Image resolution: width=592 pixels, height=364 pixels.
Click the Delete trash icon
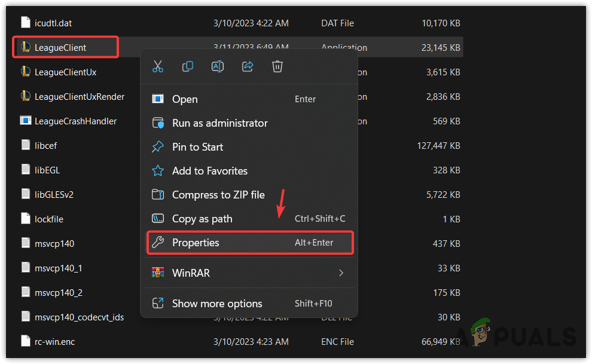(277, 66)
